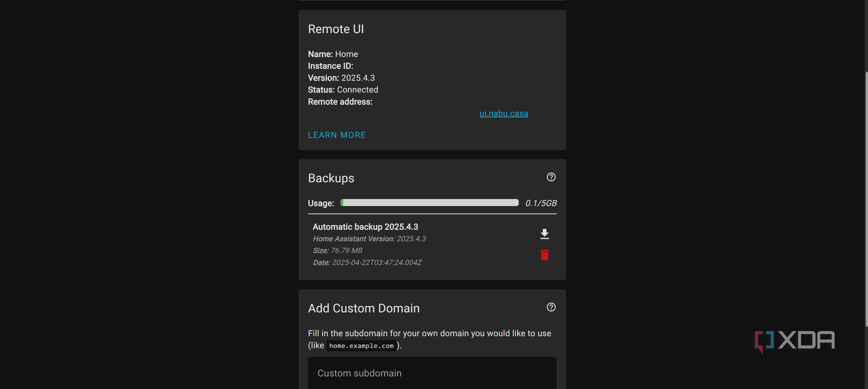Select the Automatic backup 2025.4.3 title
Viewport: 868px width, 389px height.
coord(365,227)
